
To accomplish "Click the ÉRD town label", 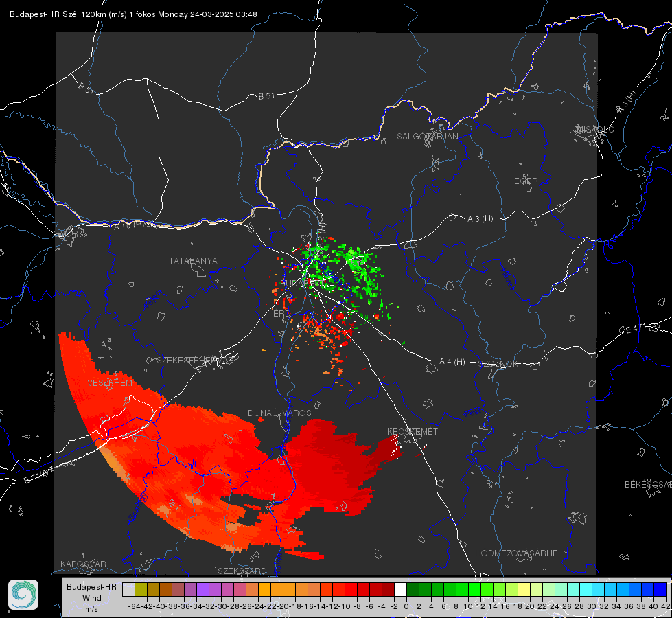I will [281, 314].
